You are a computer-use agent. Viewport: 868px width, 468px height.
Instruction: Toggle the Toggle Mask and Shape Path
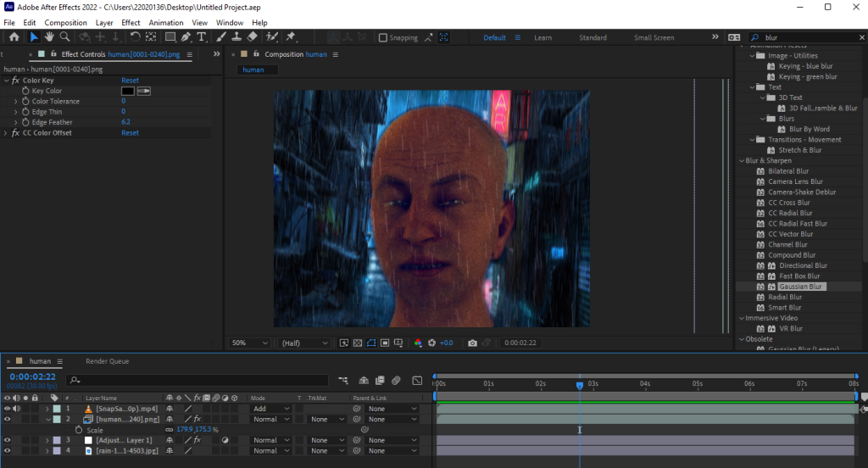[x=371, y=343]
